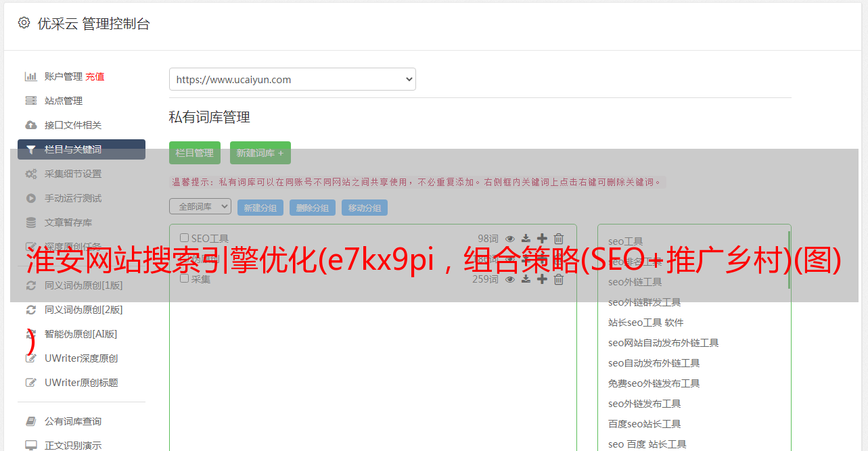Click the 259词 count in 采集 row

(485, 279)
